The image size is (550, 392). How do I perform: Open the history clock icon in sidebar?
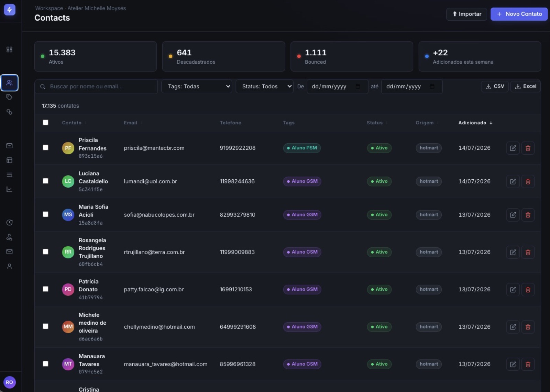click(x=9, y=223)
